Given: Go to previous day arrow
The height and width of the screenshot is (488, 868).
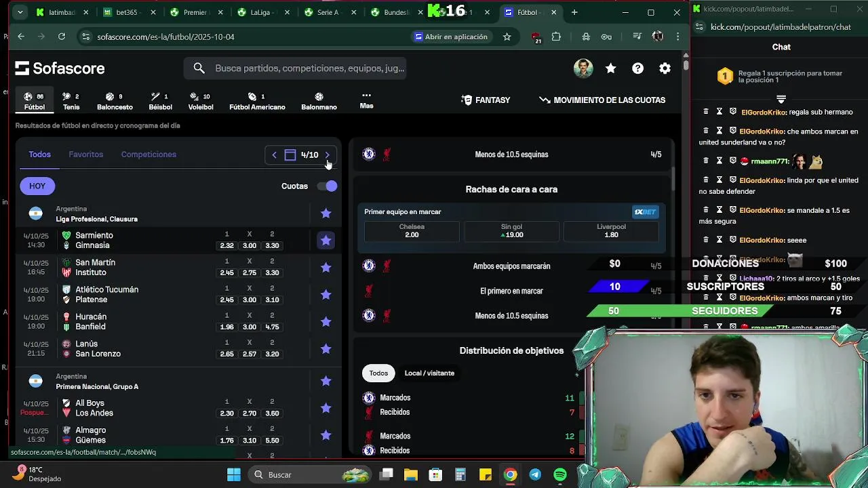Looking at the screenshot, I should click(x=274, y=155).
